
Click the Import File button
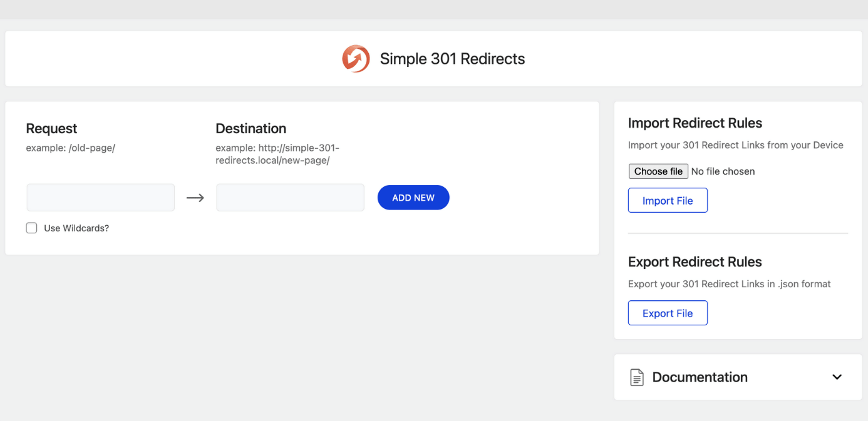668,201
